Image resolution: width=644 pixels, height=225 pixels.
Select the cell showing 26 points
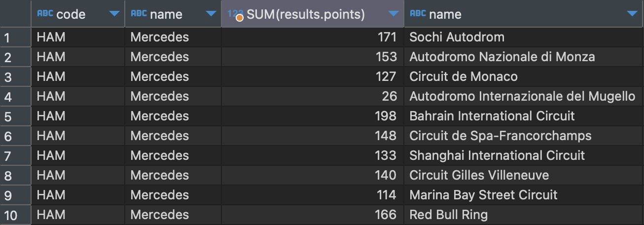[313, 96]
